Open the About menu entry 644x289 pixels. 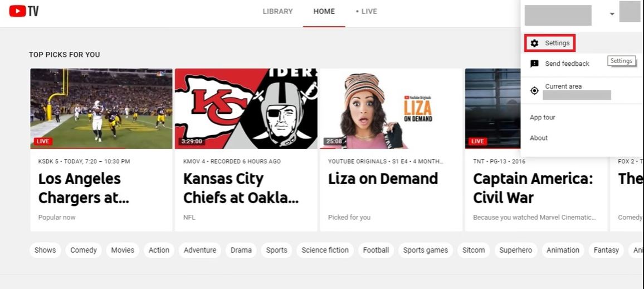click(x=539, y=138)
